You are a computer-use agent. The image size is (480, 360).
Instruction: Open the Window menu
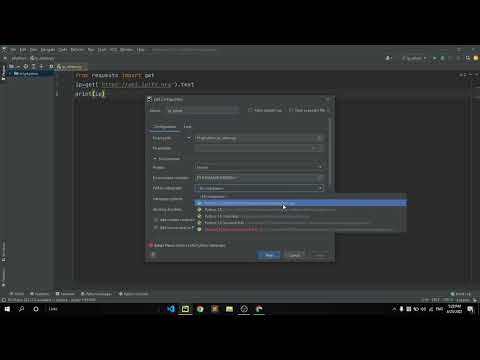pos(126,50)
